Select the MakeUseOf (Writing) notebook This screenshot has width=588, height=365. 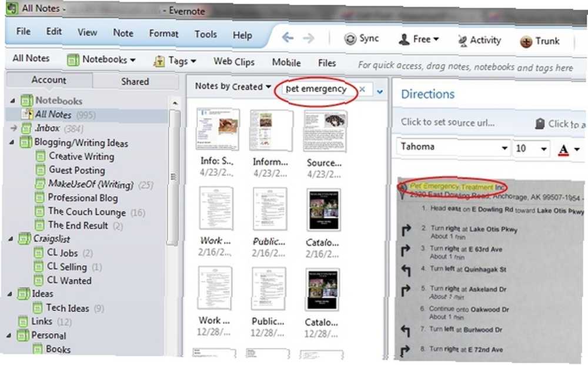tap(91, 185)
